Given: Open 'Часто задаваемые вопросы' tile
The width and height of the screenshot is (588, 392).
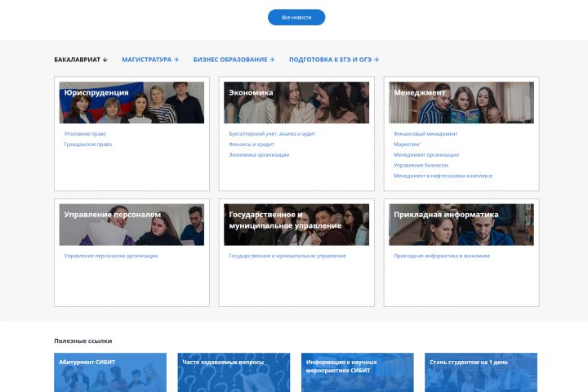Looking at the screenshot, I should (x=234, y=372).
